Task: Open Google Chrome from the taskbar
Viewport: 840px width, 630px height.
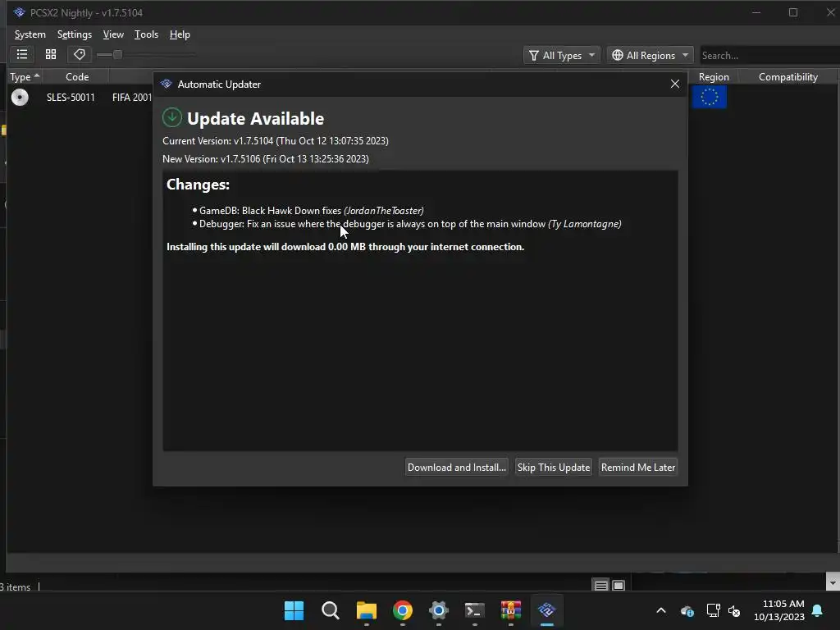Action: [402, 610]
